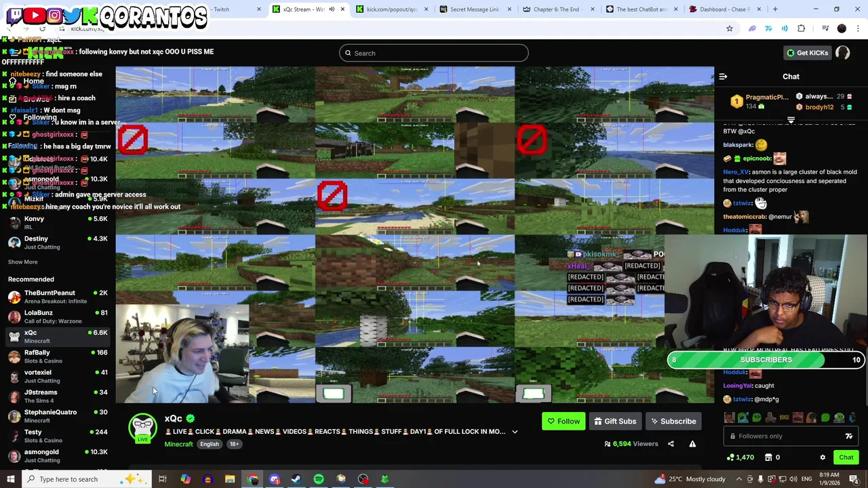868x488 pixels.
Task: Share the stream using the share icon
Action: point(671,444)
